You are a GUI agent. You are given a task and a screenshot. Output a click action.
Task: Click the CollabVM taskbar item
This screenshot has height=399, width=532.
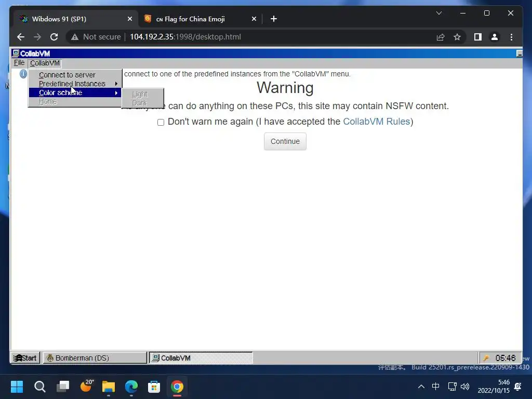point(201,358)
